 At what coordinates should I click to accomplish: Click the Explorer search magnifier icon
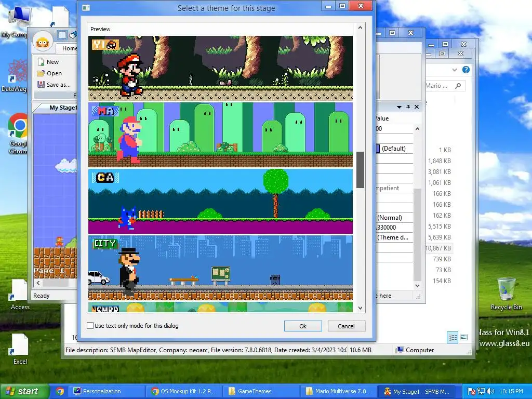(458, 86)
